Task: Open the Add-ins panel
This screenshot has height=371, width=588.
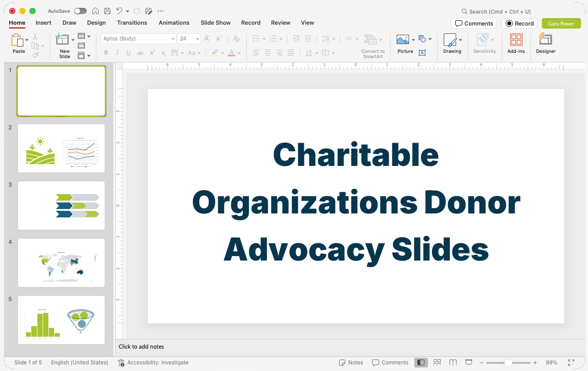Action: pos(516,44)
